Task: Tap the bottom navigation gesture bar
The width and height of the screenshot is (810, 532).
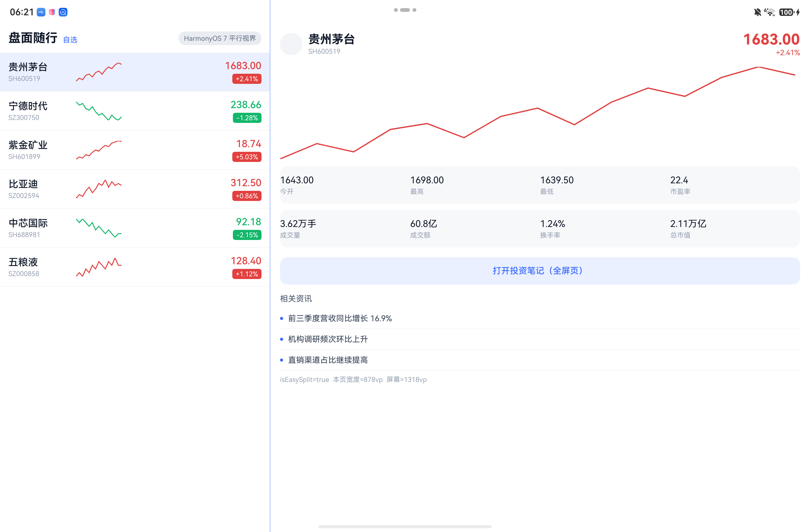Action: [x=405, y=526]
